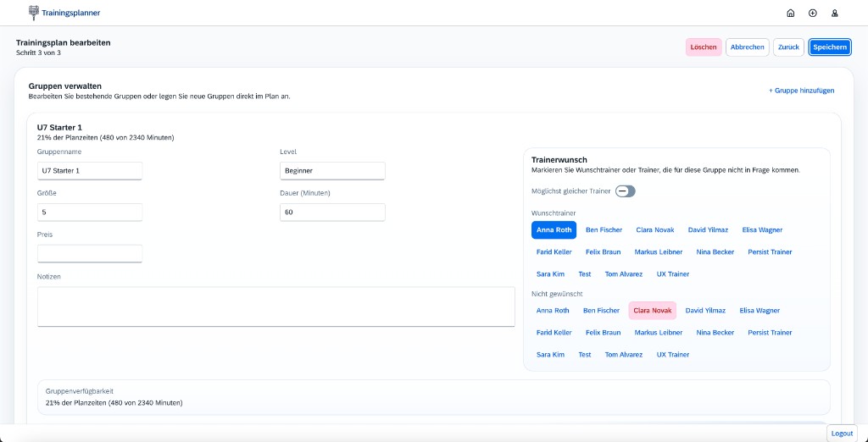Open the user profile icon
The width and height of the screenshot is (868, 442).
pyautogui.click(x=835, y=13)
